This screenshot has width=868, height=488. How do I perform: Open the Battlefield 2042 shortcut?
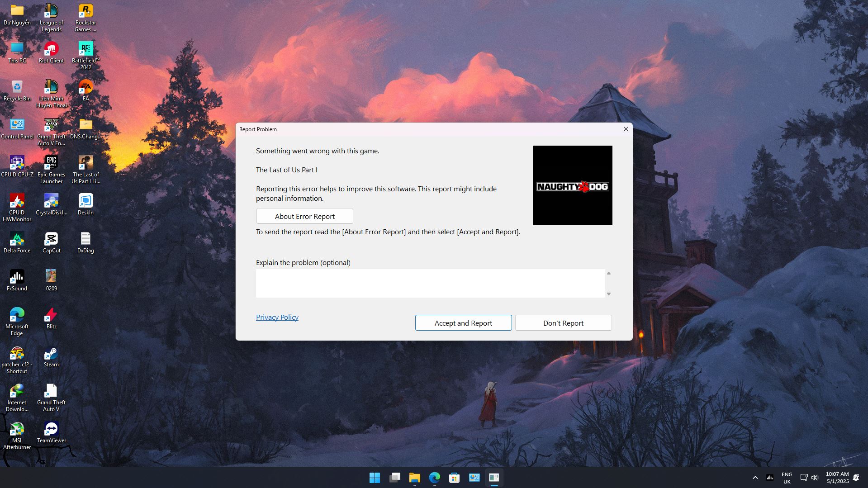click(85, 48)
